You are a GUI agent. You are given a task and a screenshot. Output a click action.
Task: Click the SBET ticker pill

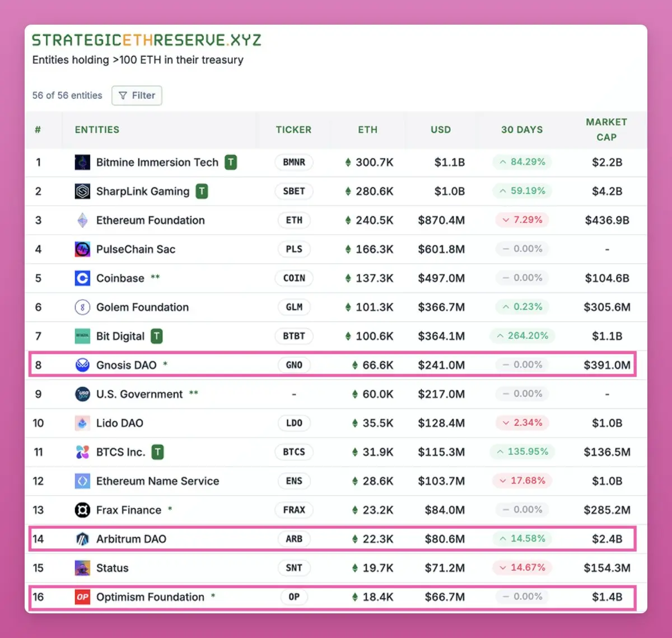(294, 192)
